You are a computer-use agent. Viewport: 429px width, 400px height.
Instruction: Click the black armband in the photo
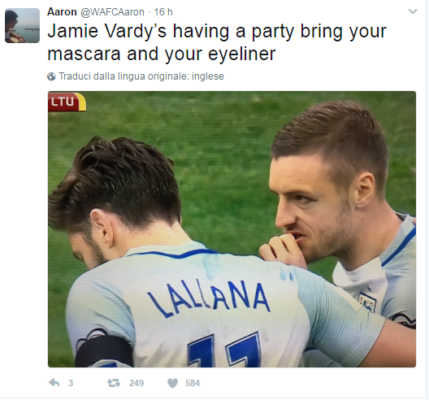click(104, 351)
